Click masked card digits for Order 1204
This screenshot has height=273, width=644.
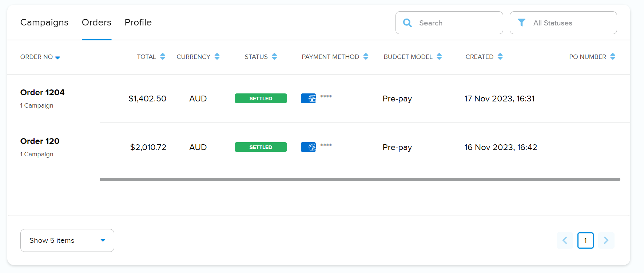click(326, 96)
